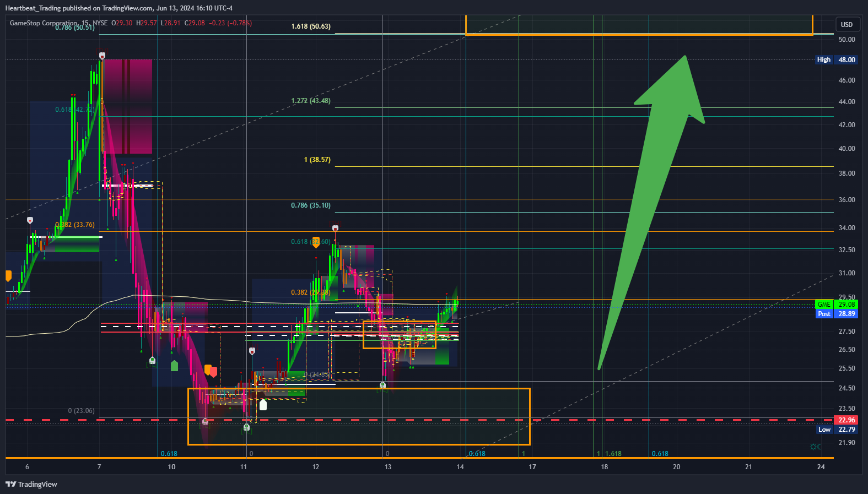Click the 40.00 price on the scale
Image resolution: width=868 pixels, height=494 pixels.
pyautogui.click(x=847, y=148)
